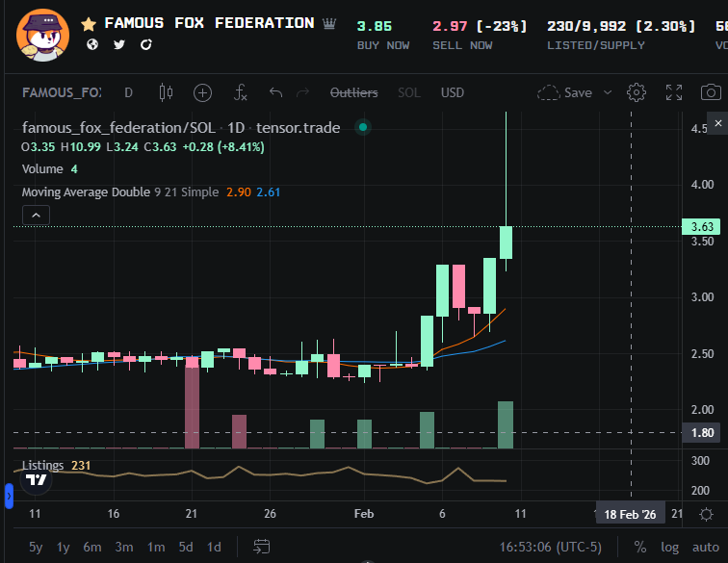Open the indicators fx menu
Screen dimensions: 728x563
(240, 92)
